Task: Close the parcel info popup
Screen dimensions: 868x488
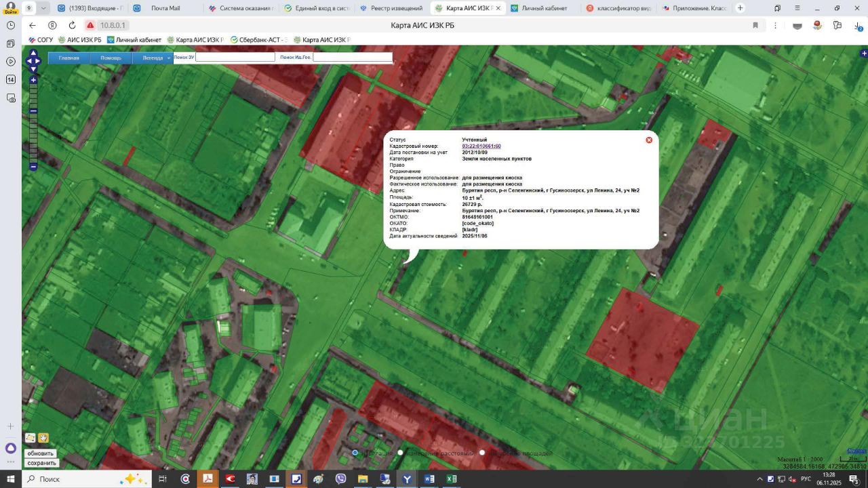Action: [649, 140]
